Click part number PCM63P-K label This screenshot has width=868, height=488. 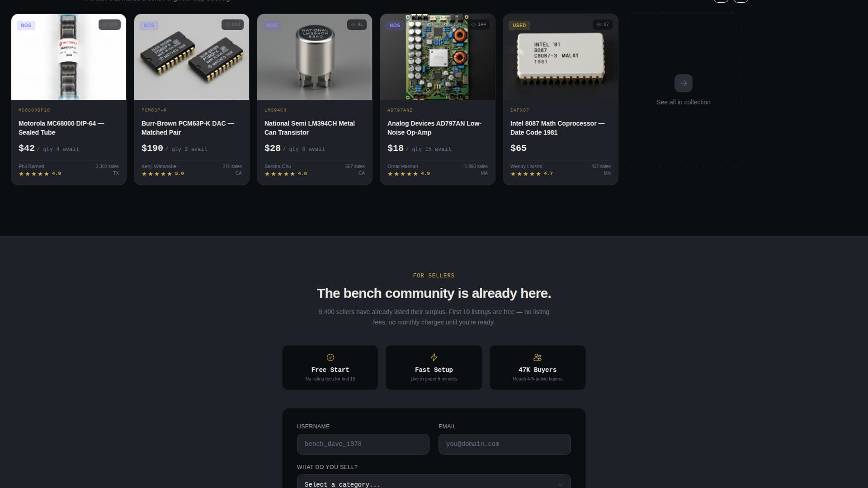pyautogui.click(x=154, y=110)
